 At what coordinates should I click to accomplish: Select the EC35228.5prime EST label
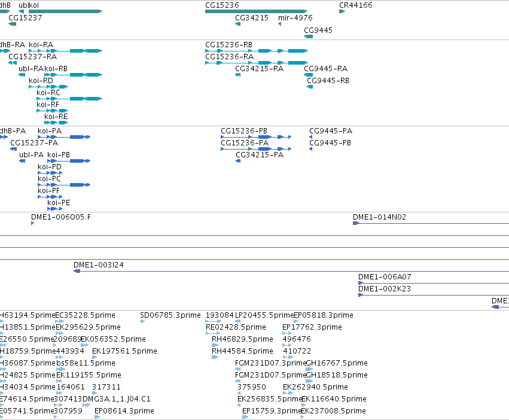point(86,315)
